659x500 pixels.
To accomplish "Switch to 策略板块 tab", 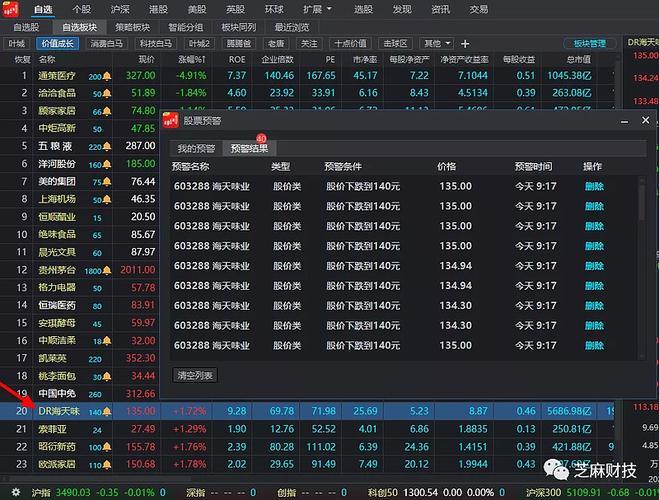I will point(132,27).
